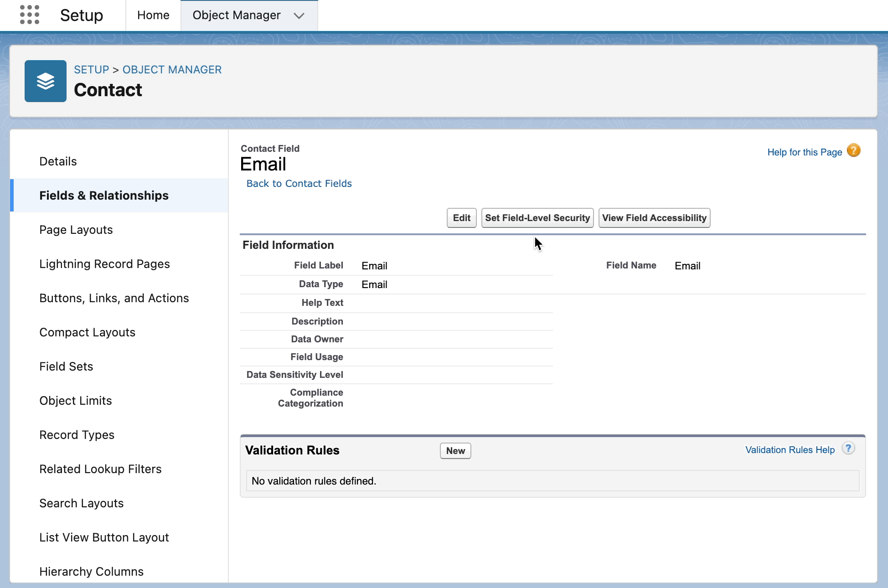This screenshot has width=888, height=588.
Task: Create a New validation rule
Action: click(455, 451)
